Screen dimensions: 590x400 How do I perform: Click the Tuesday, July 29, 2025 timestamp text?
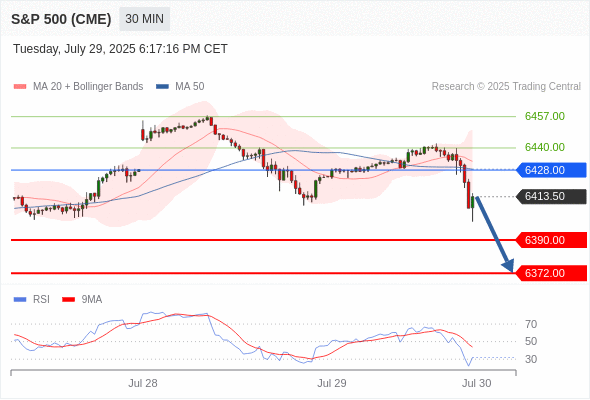tap(120, 49)
